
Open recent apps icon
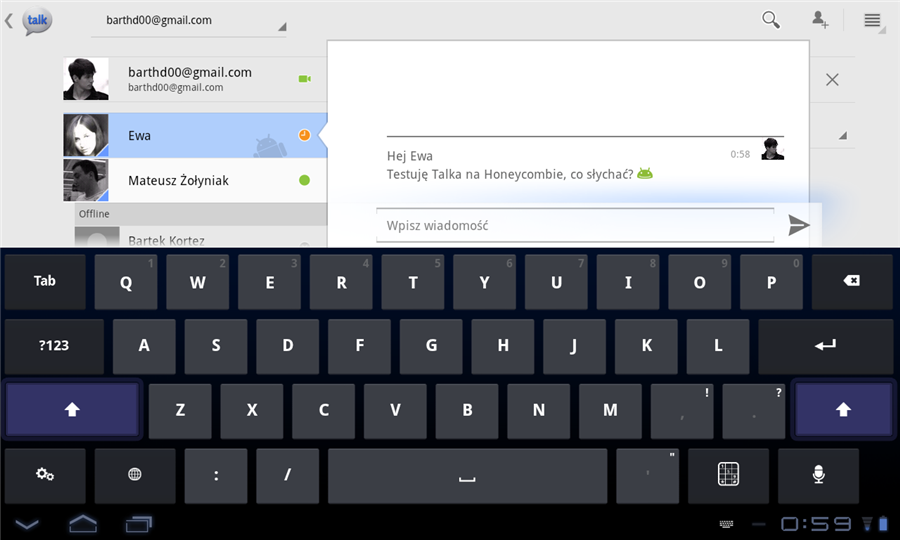(x=139, y=523)
